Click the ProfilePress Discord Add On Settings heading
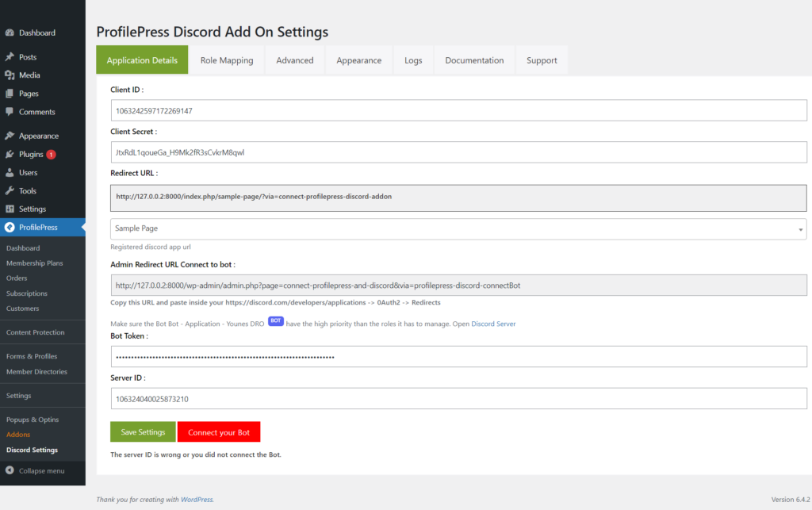This screenshot has width=812, height=510. (x=213, y=32)
